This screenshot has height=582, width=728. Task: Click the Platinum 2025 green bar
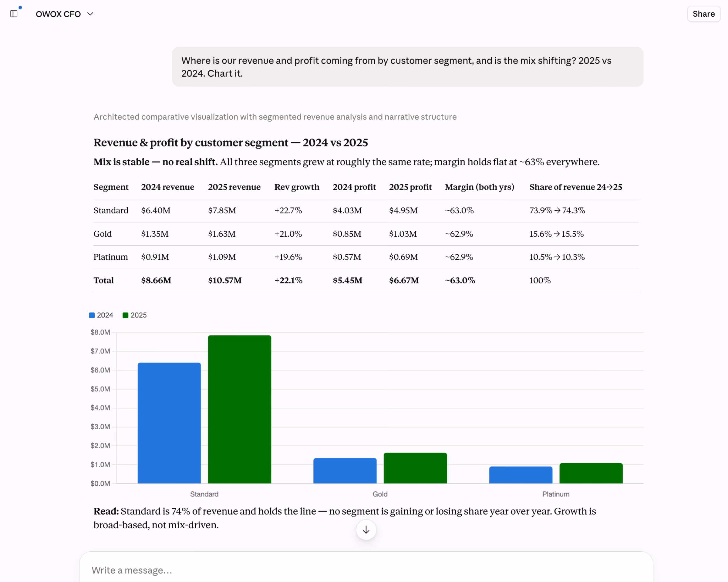[591, 473]
